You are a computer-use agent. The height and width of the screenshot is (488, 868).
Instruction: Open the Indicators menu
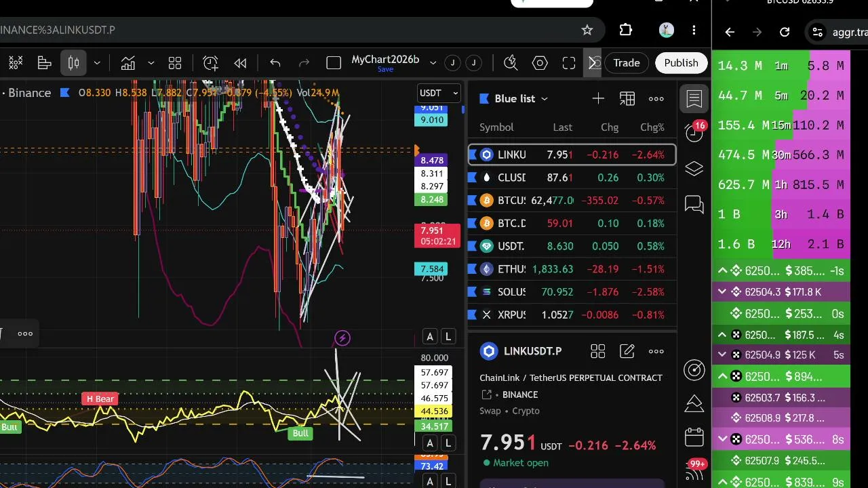pyautogui.click(x=128, y=63)
